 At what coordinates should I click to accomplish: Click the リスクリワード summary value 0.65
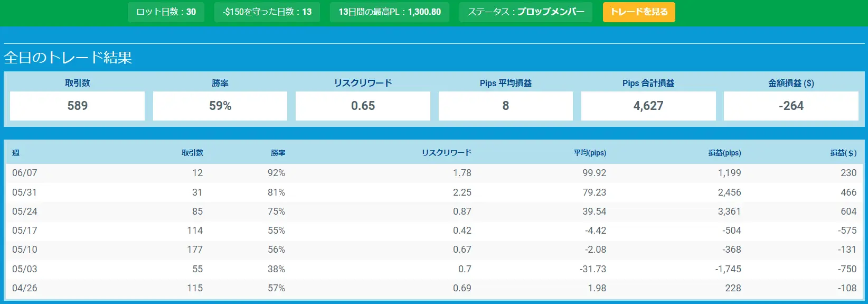[363, 106]
